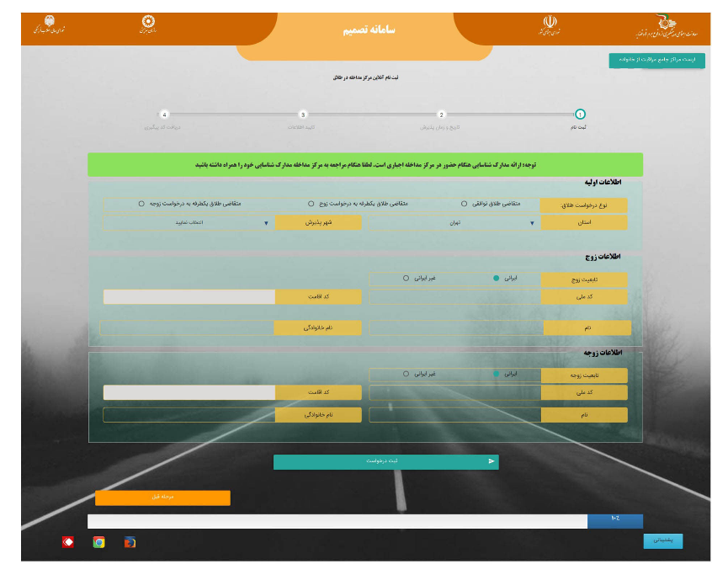Click the Behzisti sun-shaped logo in the header
The height and width of the screenshot is (580, 728).
pos(148,24)
